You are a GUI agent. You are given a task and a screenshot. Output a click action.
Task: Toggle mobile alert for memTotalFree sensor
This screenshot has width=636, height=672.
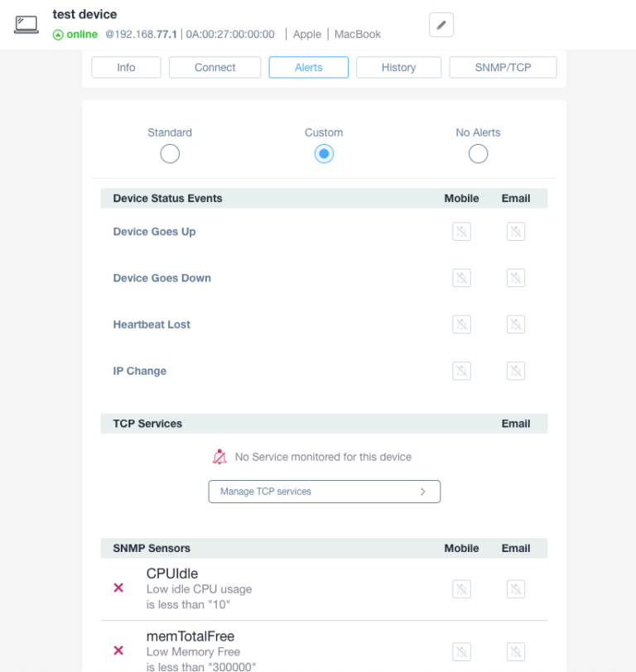461,652
